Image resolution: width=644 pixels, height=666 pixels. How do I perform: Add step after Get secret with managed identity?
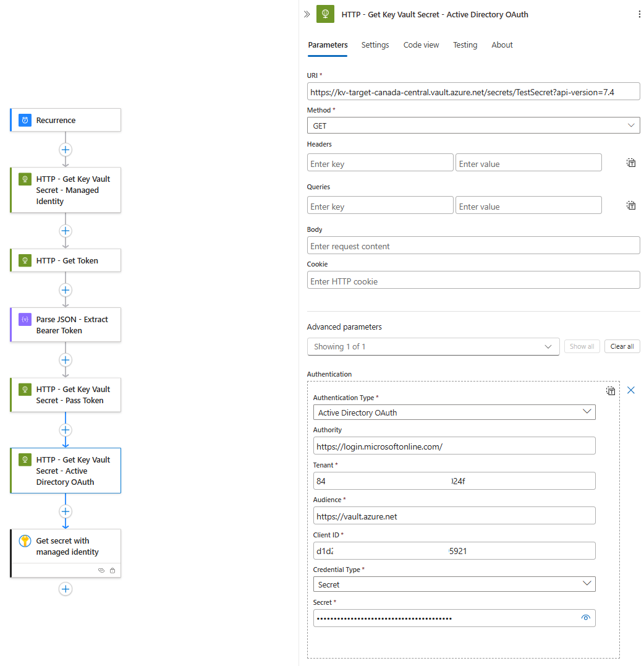pos(66,589)
